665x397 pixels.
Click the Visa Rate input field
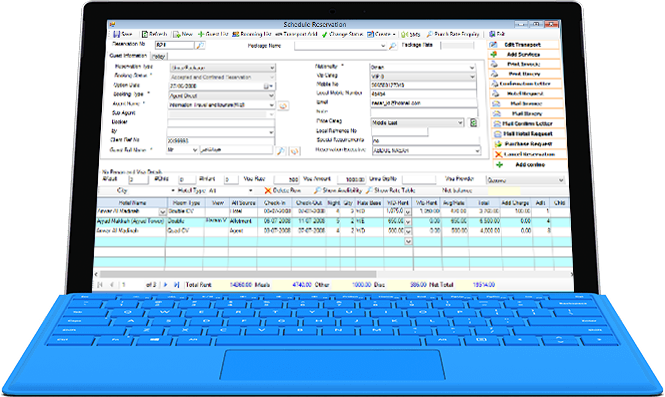(x=287, y=180)
